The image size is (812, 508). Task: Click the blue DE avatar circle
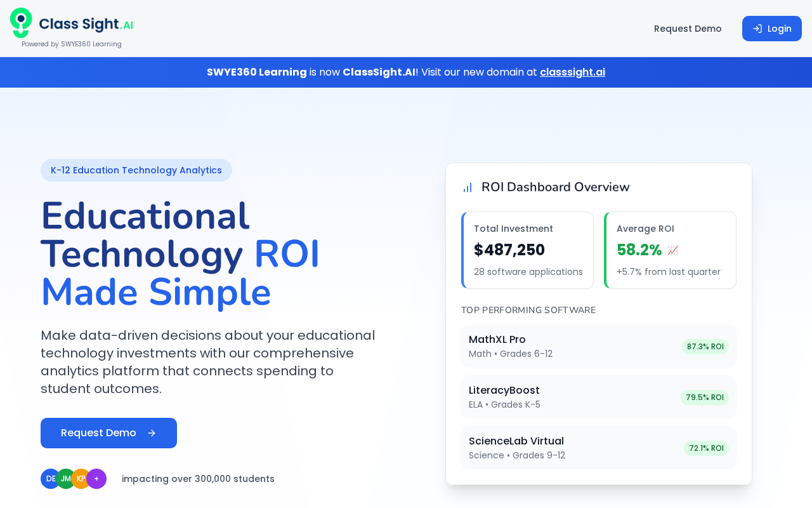(x=51, y=479)
